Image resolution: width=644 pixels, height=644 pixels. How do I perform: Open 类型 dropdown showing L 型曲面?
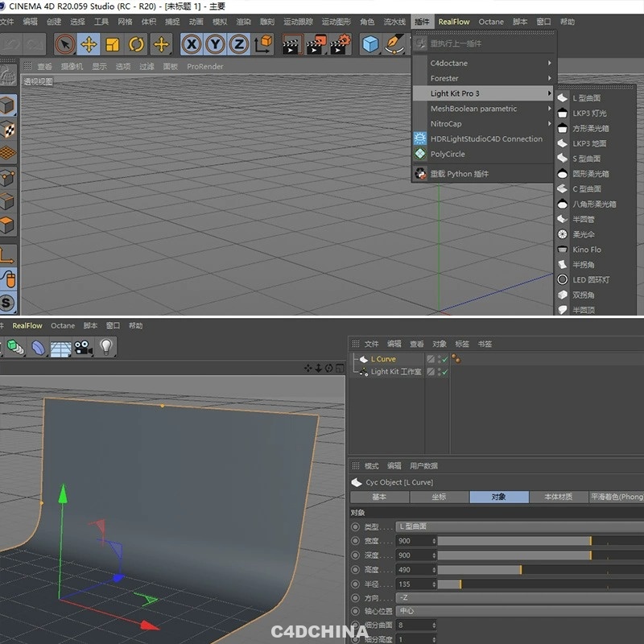[519, 526]
